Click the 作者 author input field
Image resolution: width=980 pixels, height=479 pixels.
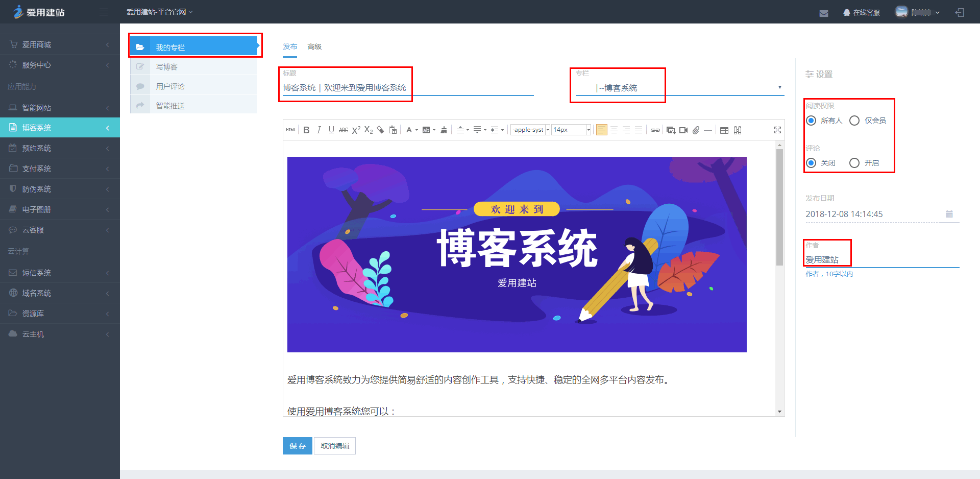pyautogui.click(x=883, y=259)
